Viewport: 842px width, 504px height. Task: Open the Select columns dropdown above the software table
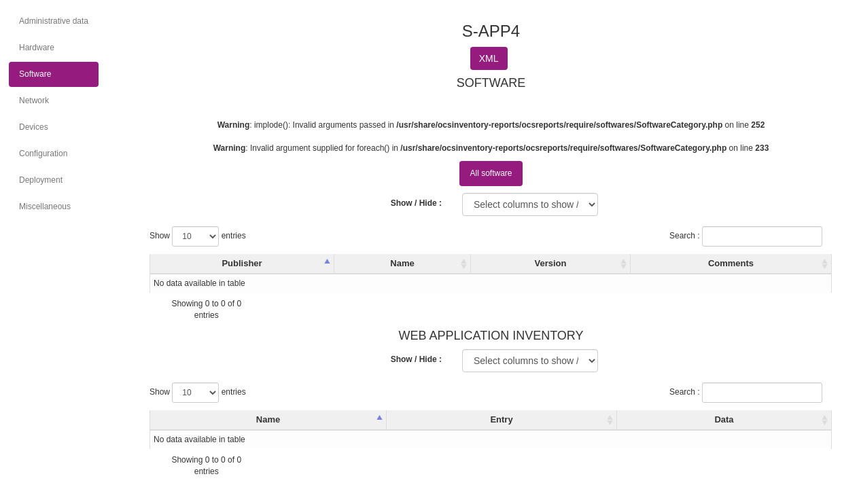529,204
